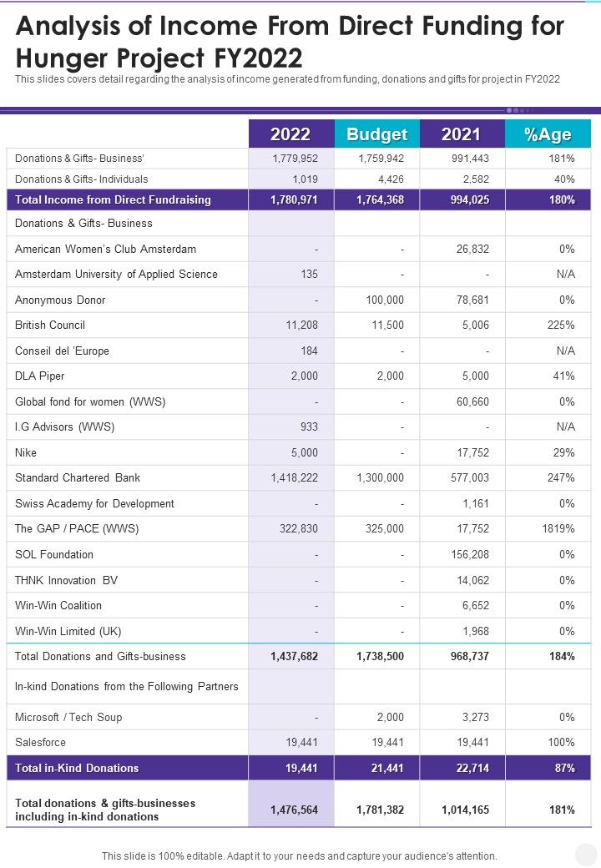The height and width of the screenshot is (868, 601).
Task: Click the 6,652 value for Win-Win Coalition
Action: click(476, 606)
